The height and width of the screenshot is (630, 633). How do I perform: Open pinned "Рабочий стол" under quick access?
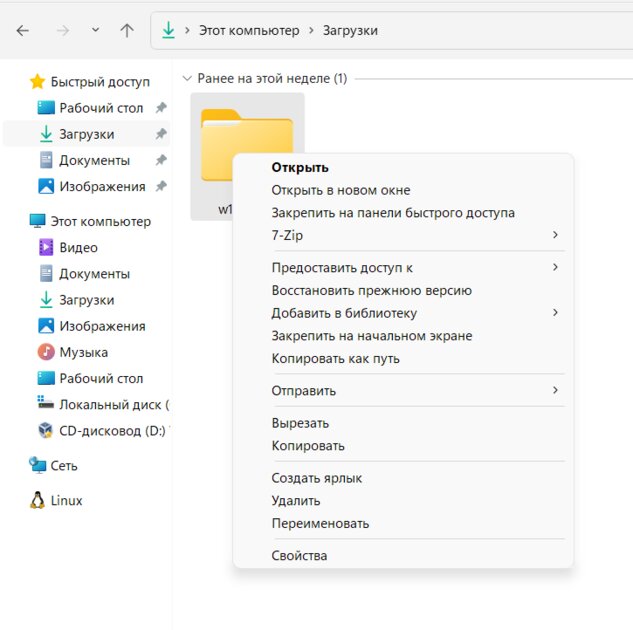101,108
